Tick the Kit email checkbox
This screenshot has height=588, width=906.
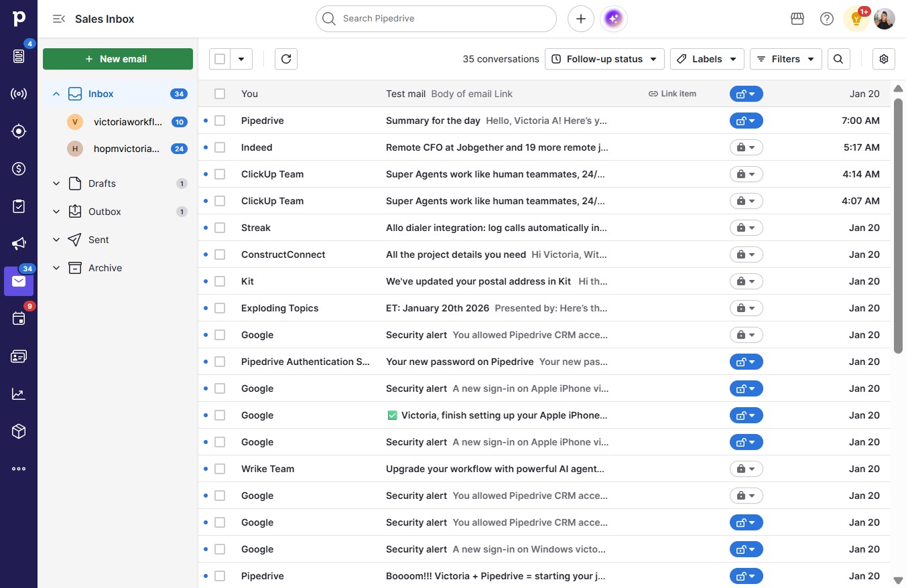coord(220,281)
